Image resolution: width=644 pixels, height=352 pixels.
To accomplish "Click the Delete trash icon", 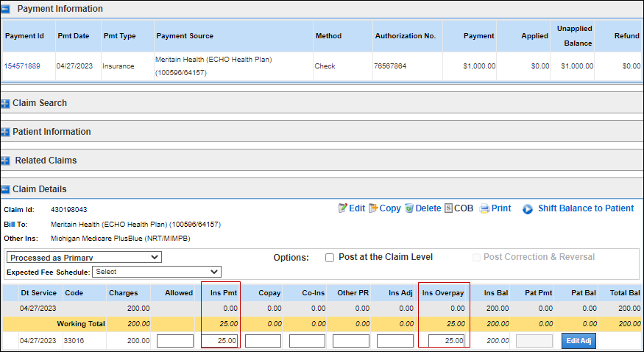I will tap(409, 208).
